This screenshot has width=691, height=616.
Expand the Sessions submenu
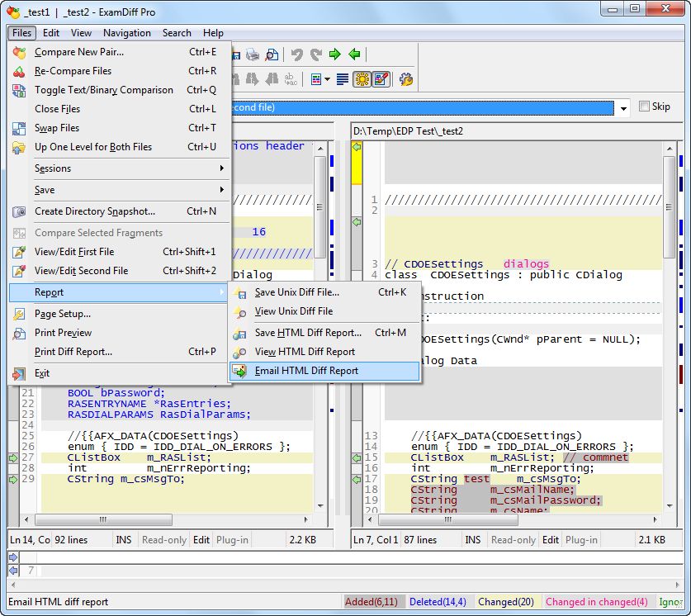point(119,168)
